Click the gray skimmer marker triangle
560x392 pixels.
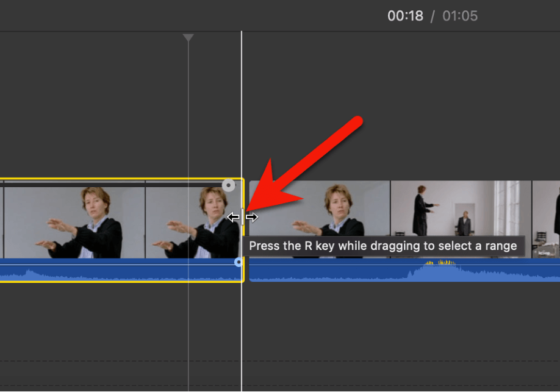coord(188,37)
